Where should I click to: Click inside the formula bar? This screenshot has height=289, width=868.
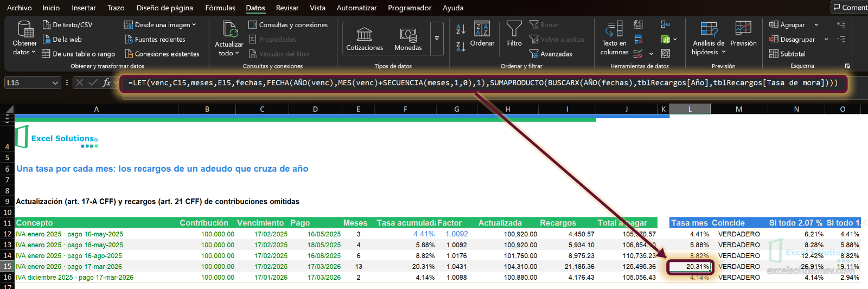point(483,83)
